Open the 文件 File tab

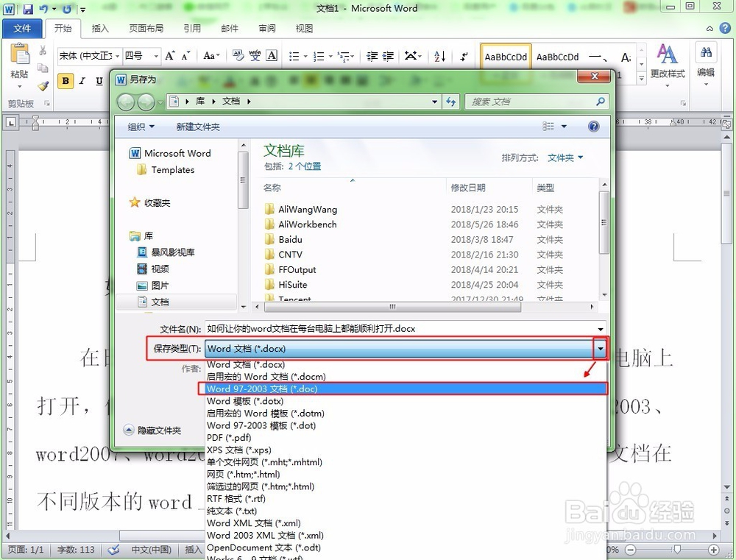click(x=22, y=29)
